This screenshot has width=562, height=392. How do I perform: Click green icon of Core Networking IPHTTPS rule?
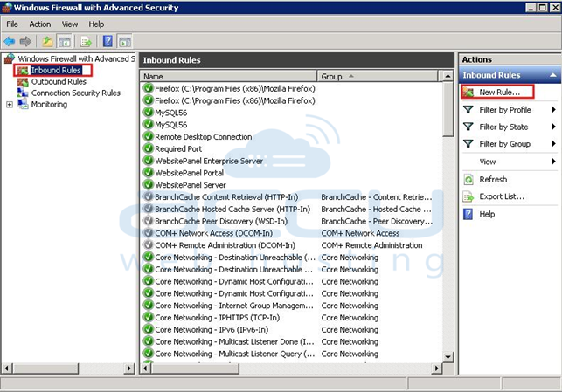point(148,317)
